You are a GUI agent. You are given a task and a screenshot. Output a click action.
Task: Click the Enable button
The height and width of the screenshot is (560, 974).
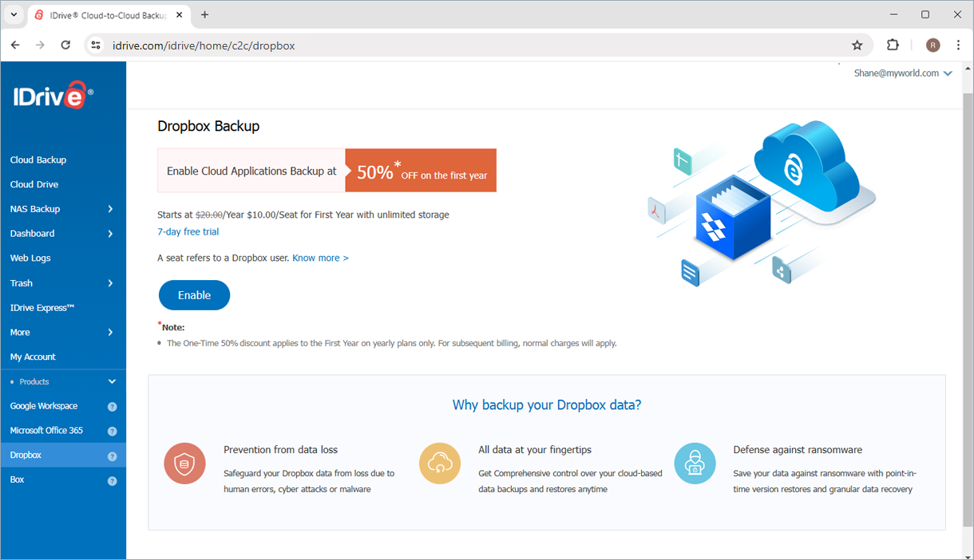point(194,295)
